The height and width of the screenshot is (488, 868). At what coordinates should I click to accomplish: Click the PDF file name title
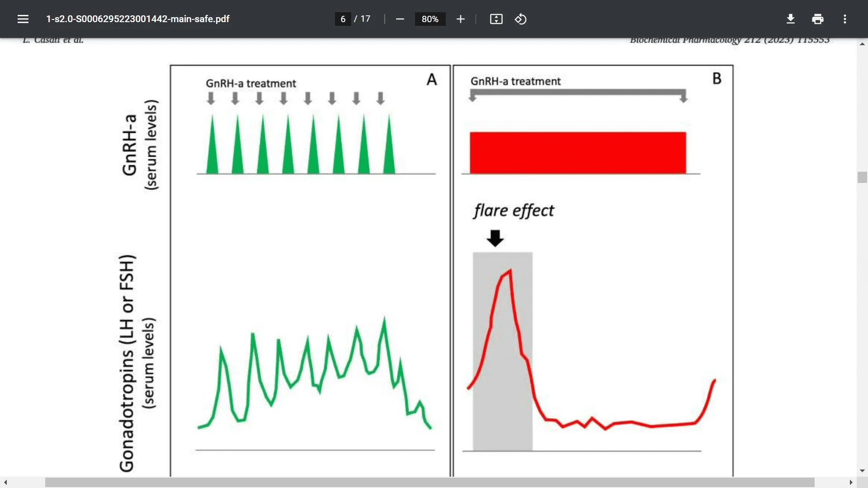pos(137,19)
